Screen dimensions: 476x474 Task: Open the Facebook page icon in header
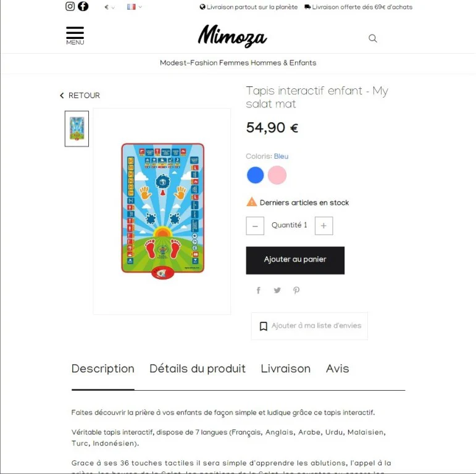(83, 6)
